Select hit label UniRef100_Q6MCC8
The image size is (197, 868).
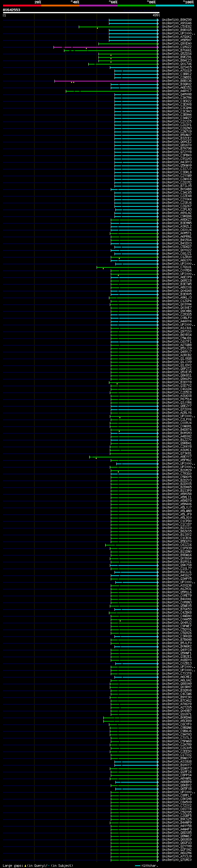point(177,281)
